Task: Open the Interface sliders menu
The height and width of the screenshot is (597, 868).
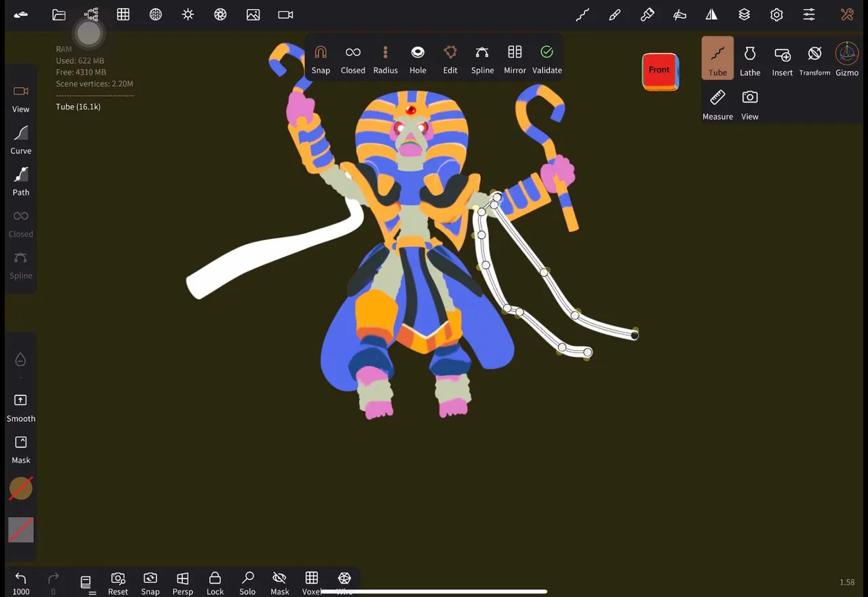Action: [809, 15]
